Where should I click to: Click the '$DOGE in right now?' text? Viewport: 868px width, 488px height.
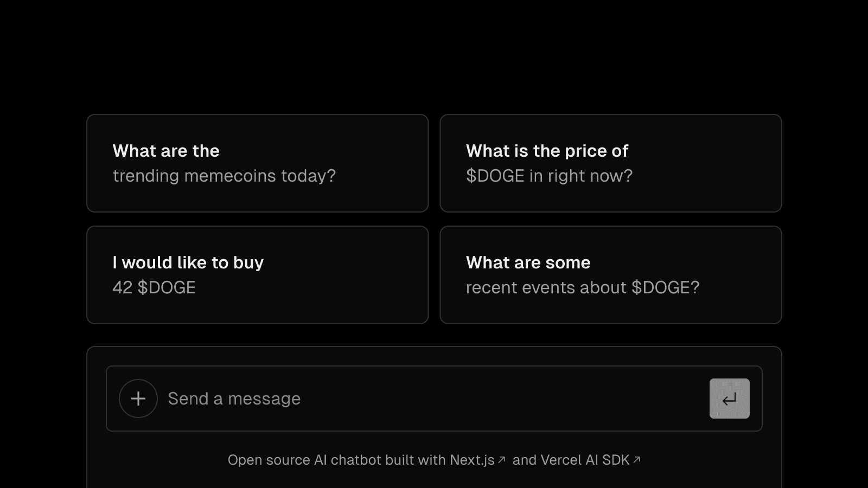(x=549, y=176)
